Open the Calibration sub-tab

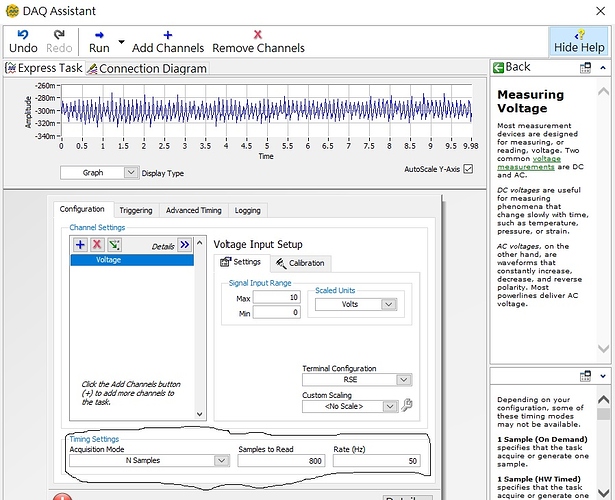(x=300, y=263)
